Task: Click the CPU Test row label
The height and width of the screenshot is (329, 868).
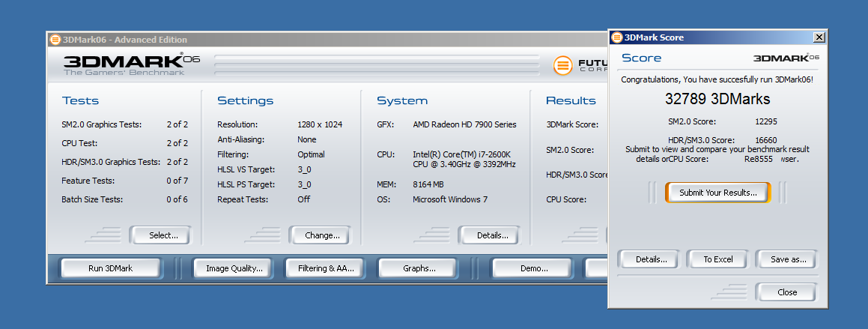Action: pyautogui.click(x=79, y=143)
